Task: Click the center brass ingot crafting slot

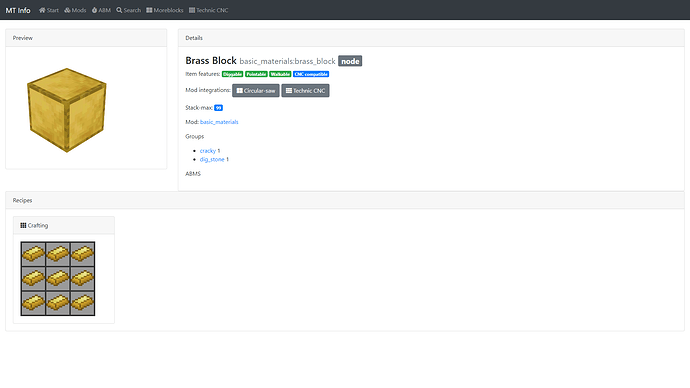Action: pyautogui.click(x=58, y=278)
